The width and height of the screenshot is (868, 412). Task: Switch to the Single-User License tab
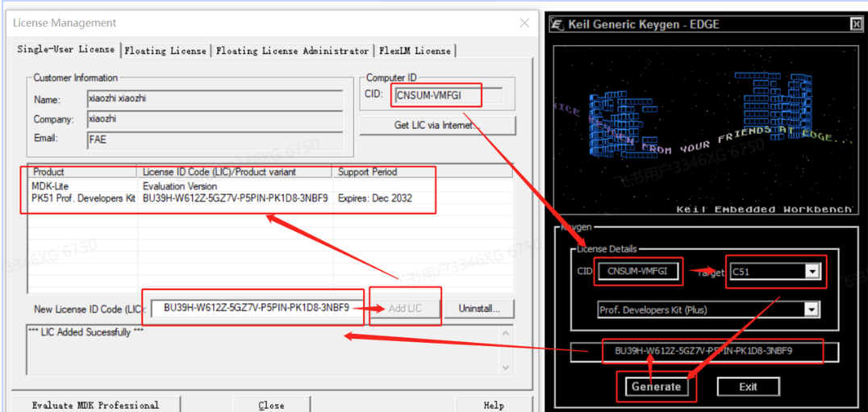tap(65, 49)
